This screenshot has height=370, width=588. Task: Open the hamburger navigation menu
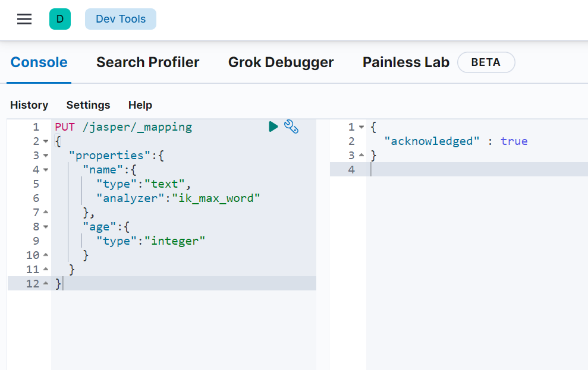[24, 19]
